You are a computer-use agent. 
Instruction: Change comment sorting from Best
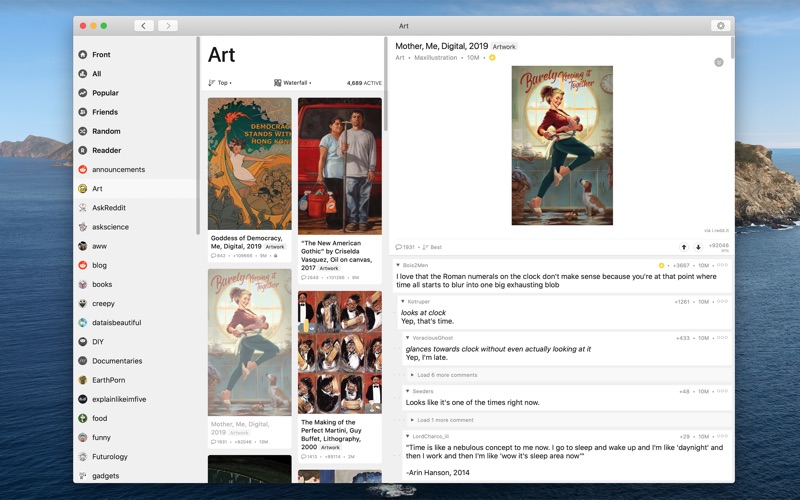432,247
